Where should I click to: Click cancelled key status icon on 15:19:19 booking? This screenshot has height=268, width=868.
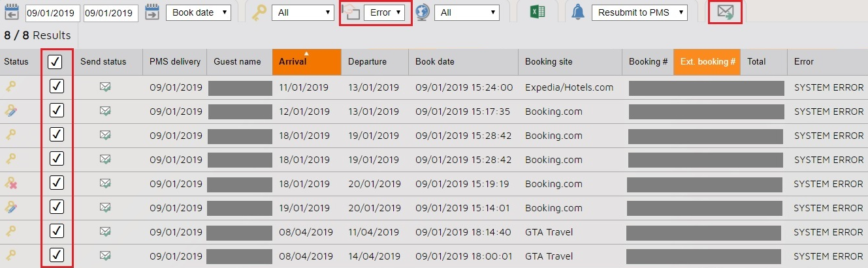coord(11,184)
